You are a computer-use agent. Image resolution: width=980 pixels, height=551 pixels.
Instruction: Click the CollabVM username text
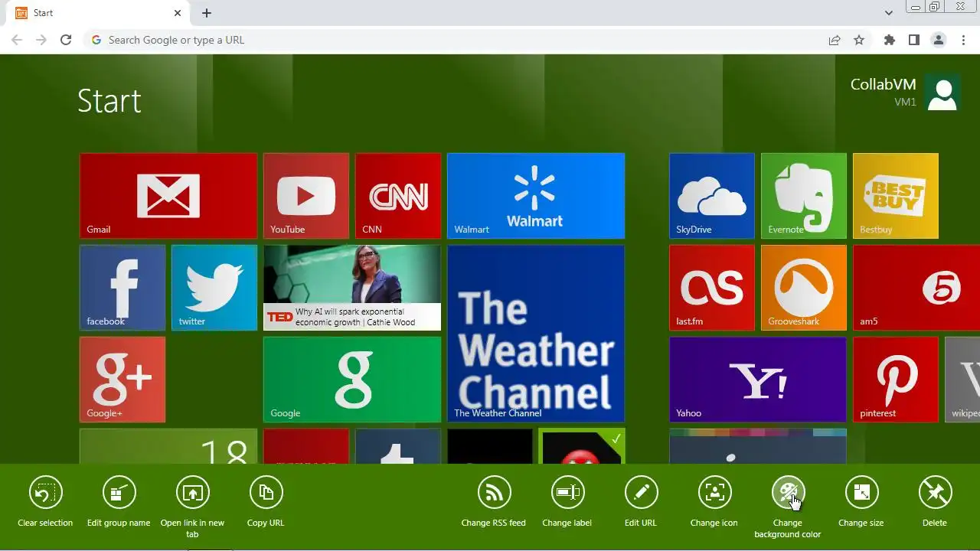(883, 85)
